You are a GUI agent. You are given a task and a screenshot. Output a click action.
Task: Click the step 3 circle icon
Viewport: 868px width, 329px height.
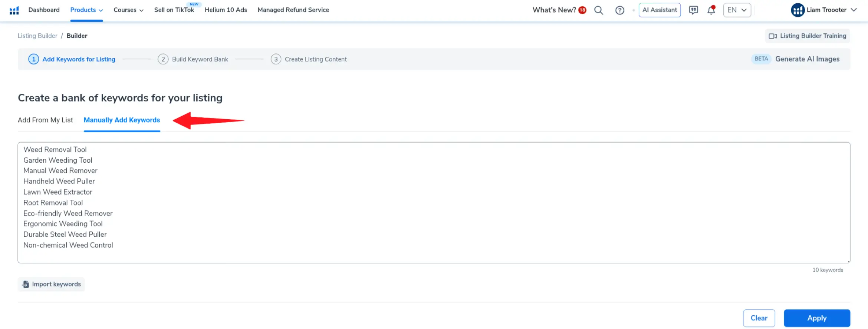coord(276,59)
